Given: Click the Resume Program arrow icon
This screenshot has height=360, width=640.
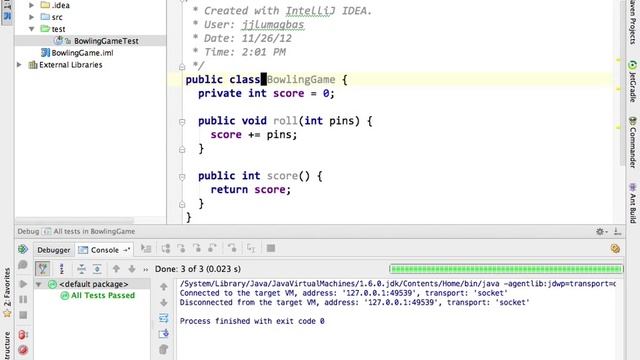Looking at the screenshot, I should click(x=23, y=284).
